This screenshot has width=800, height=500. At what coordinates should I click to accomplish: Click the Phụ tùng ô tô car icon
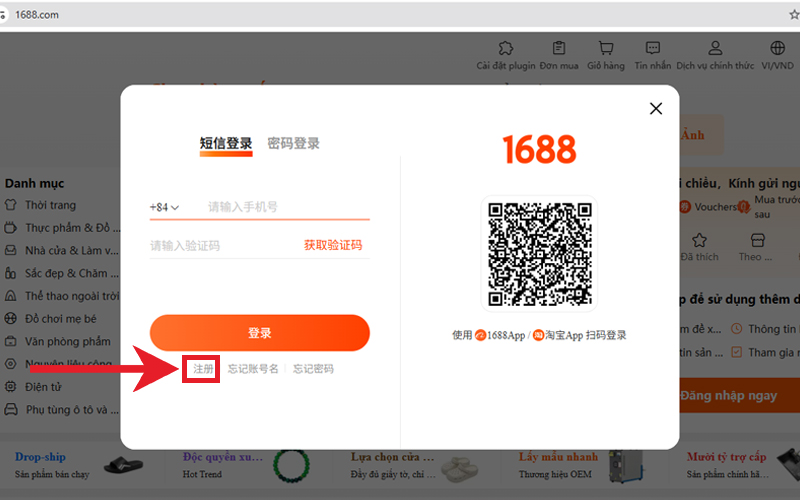pyautogui.click(x=11, y=409)
